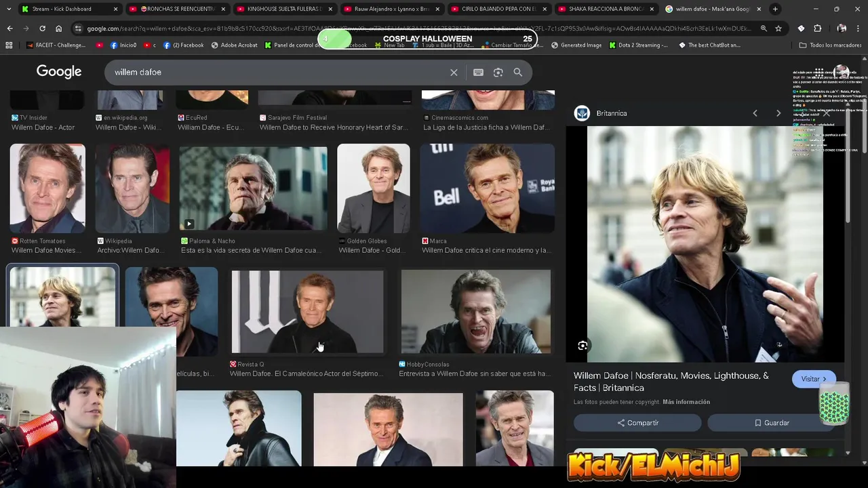Click the 'Willem Dafoe - Actor' TV Insider caption
This screenshot has height=488, width=868.
tap(43, 127)
